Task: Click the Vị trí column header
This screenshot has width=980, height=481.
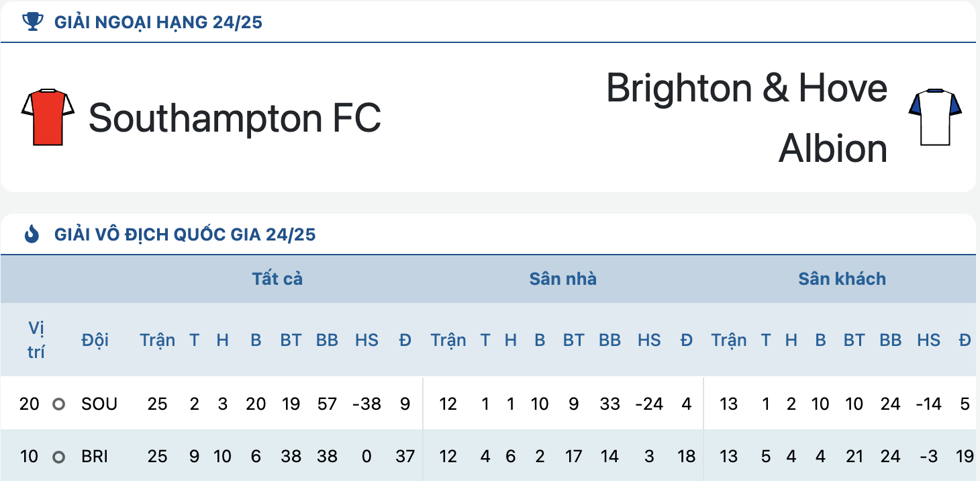Action: (36, 340)
